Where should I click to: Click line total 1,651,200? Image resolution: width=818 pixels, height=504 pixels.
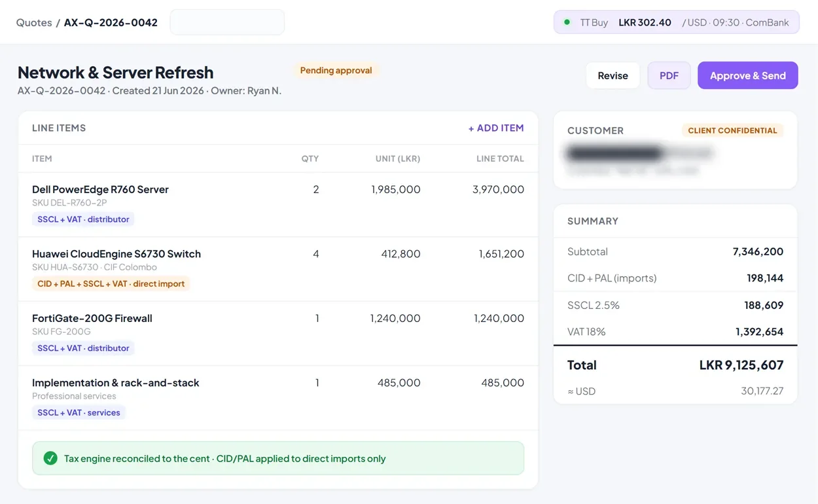(x=501, y=253)
